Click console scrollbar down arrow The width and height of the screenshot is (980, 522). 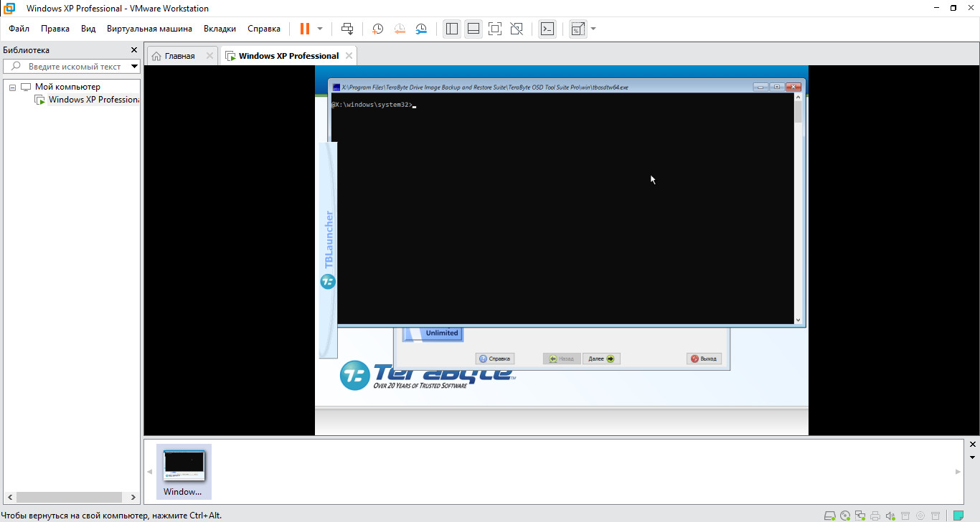(798, 321)
